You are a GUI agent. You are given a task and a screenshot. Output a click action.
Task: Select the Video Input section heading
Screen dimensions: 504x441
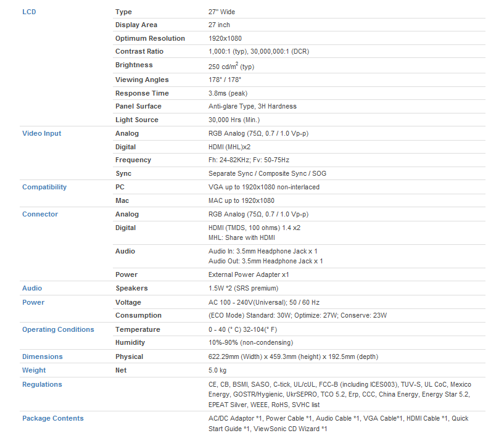(x=41, y=133)
